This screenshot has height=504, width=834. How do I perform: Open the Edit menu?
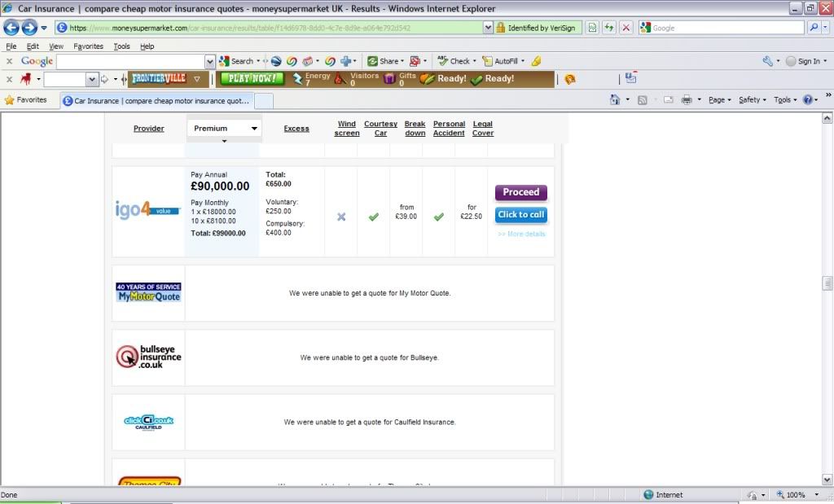(x=33, y=46)
